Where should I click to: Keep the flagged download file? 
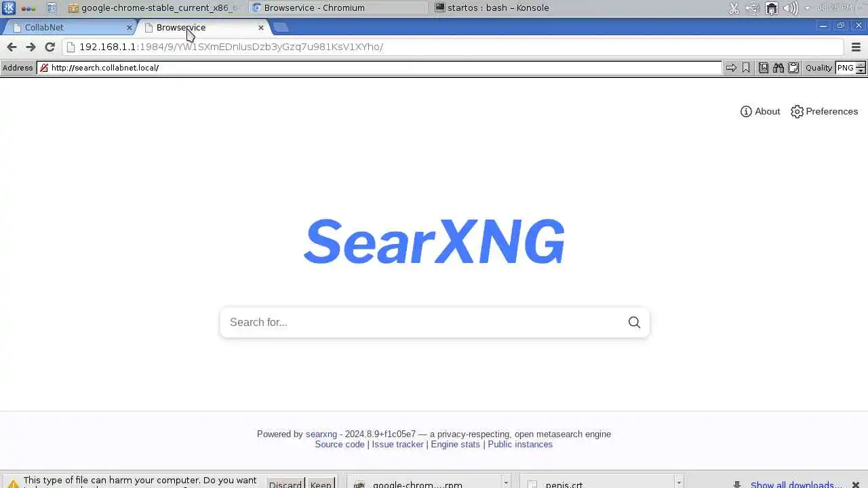click(321, 484)
